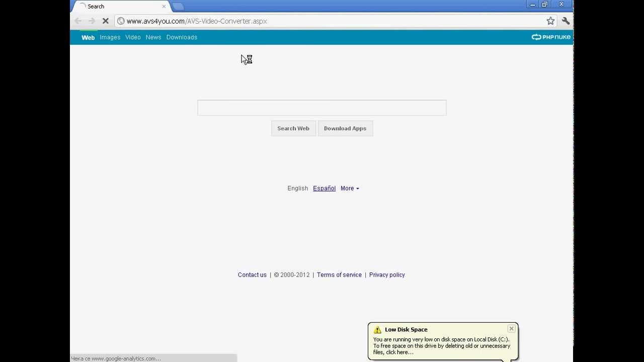Restore down the browser window
The image size is (644, 362).
pos(544,5)
